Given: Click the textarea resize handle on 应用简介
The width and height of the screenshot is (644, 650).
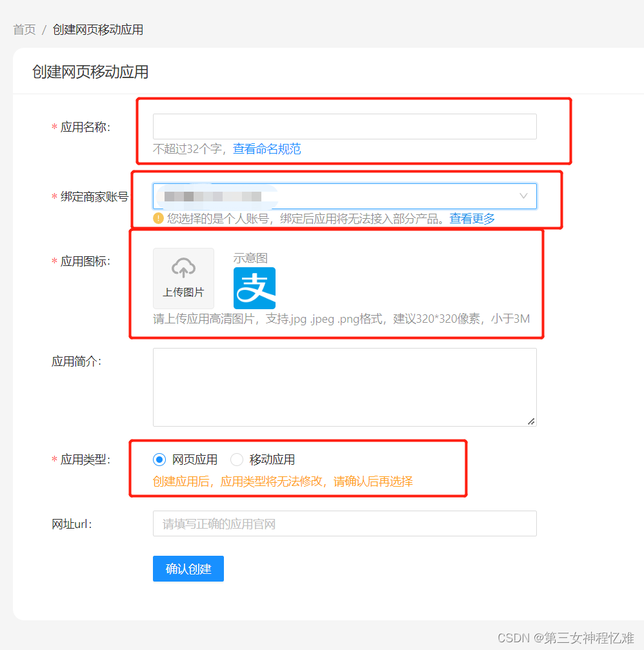Looking at the screenshot, I should point(532,421).
